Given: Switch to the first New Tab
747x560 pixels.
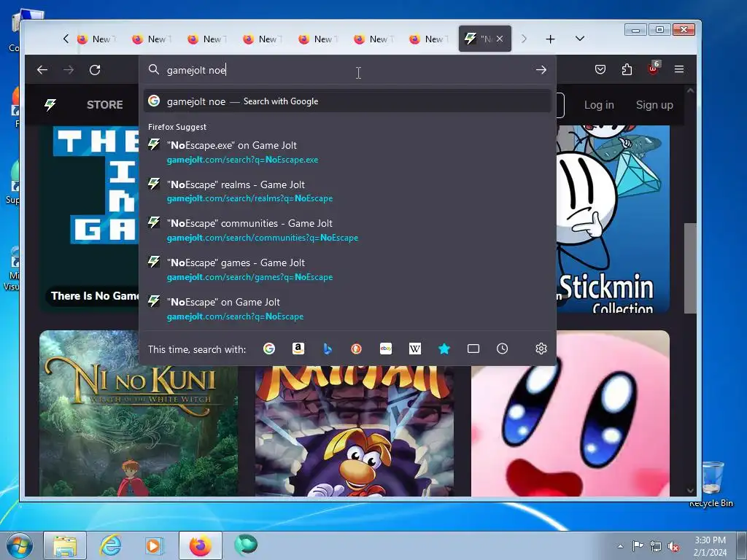Looking at the screenshot, I should click(x=97, y=39).
